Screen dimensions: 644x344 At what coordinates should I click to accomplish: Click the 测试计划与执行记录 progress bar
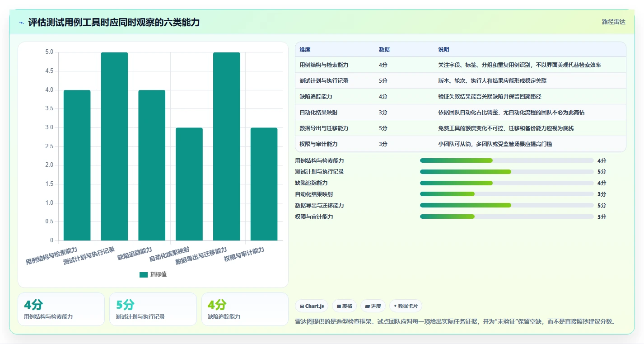(507, 172)
